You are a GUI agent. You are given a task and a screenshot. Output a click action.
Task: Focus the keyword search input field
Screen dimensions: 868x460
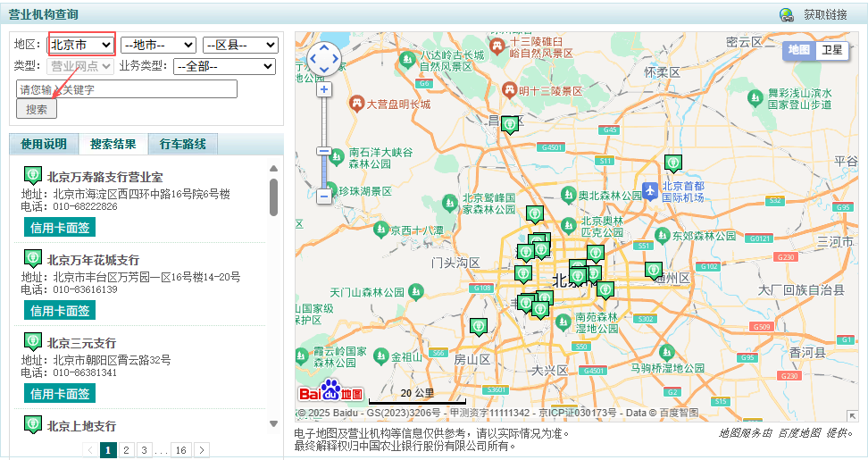pos(127,89)
